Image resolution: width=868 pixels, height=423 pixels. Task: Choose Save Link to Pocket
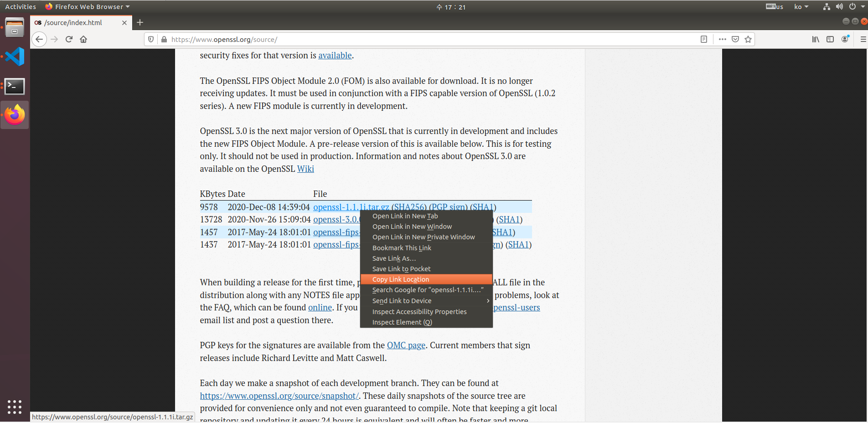coord(426,269)
